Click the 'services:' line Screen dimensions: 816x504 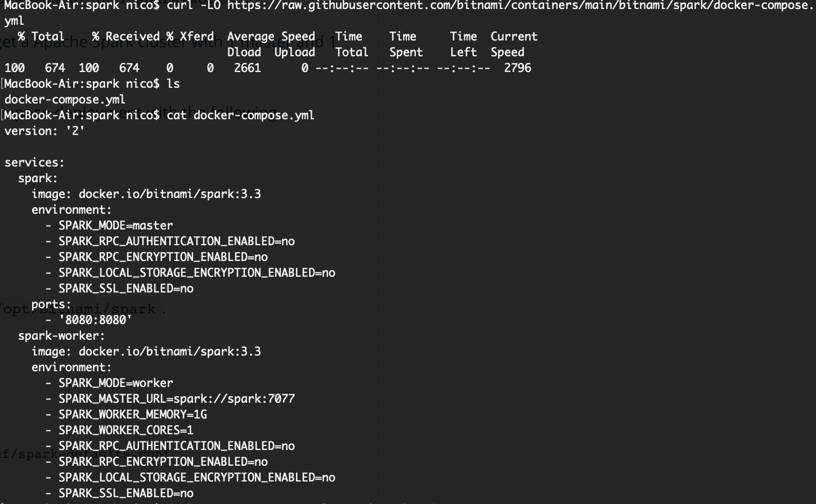34,163
